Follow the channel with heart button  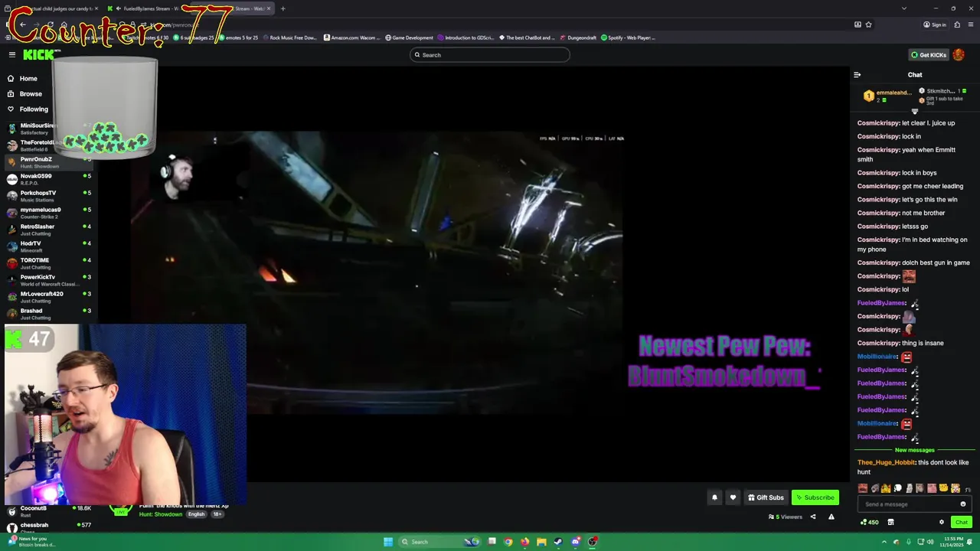(733, 497)
